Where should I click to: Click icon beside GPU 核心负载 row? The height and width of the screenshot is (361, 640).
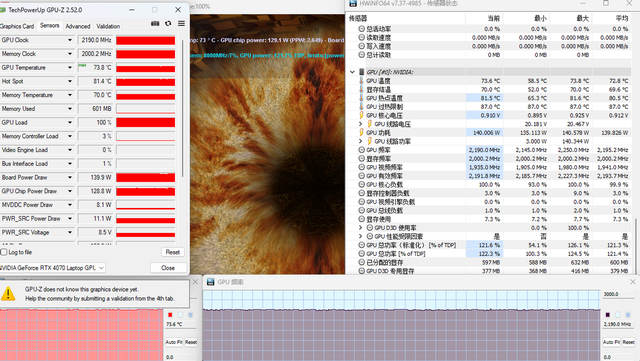[361, 184]
